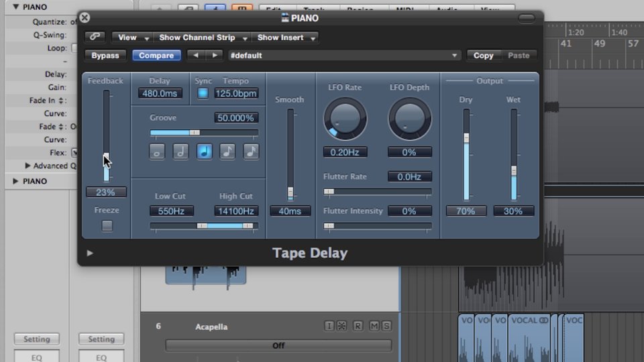Viewport: 644px width, 362px height.
Task: Click the Wet output slider handle
Action: 514,171
